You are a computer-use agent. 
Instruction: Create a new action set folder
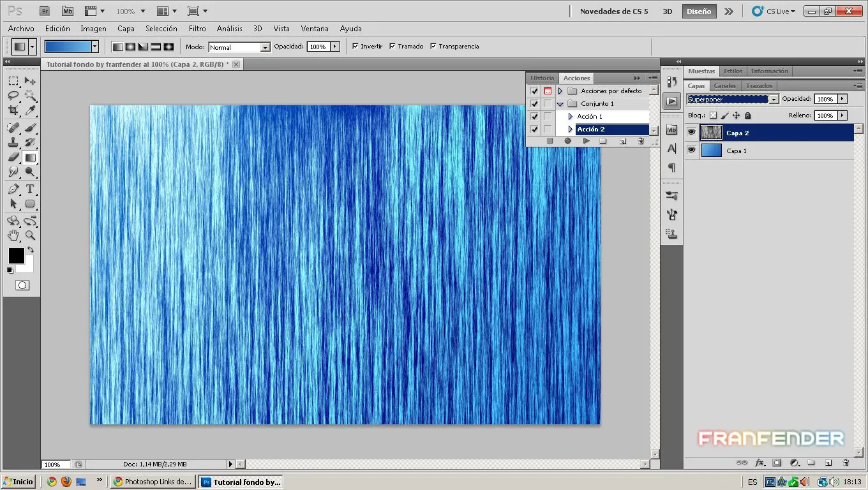(x=603, y=141)
